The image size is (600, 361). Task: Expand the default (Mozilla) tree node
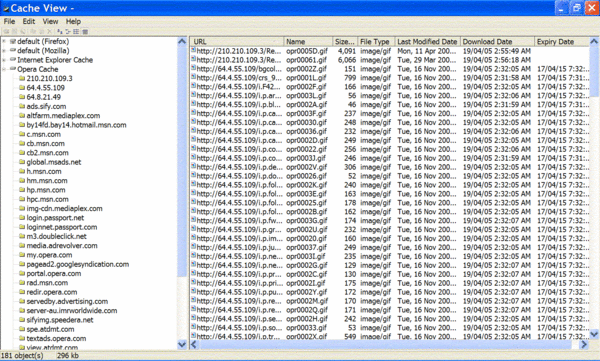pyautogui.click(x=4, y=51)
